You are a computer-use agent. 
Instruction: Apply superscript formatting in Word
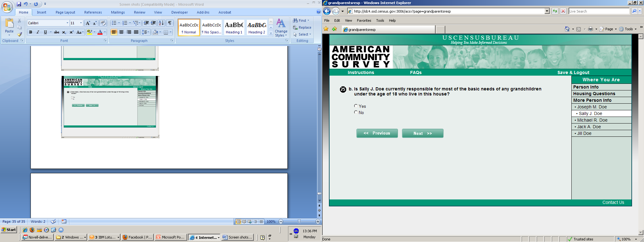71,32
